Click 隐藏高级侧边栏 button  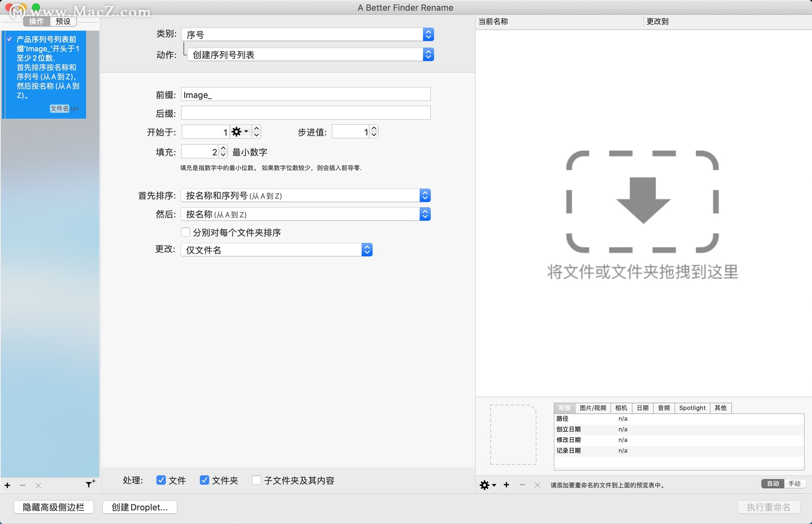point(54,507)
